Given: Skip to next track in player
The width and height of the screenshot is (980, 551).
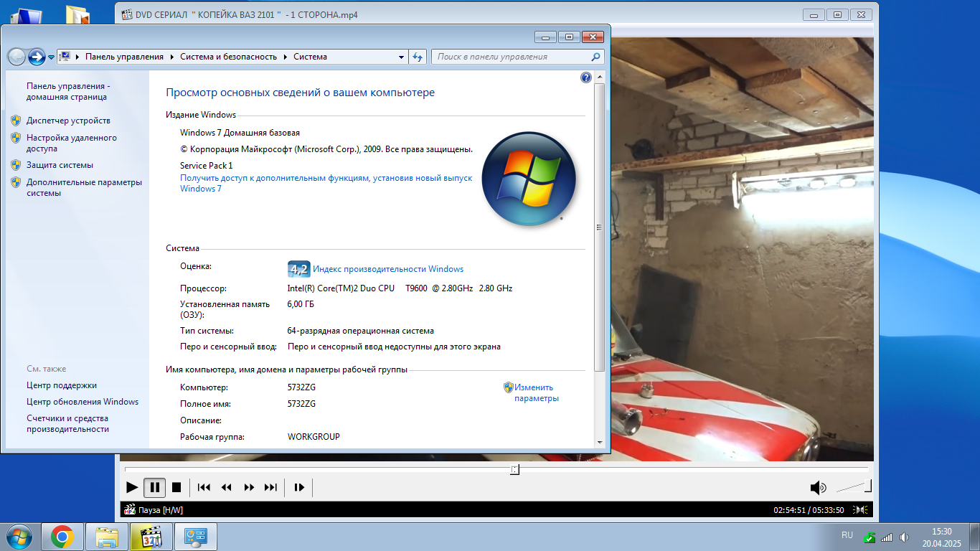Looking at the screenshot, I should [x=270, y=488].
